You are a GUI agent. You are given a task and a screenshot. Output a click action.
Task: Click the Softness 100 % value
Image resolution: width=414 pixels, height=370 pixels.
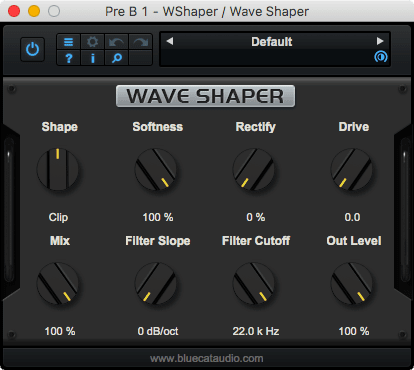click(x=158, y=217)
